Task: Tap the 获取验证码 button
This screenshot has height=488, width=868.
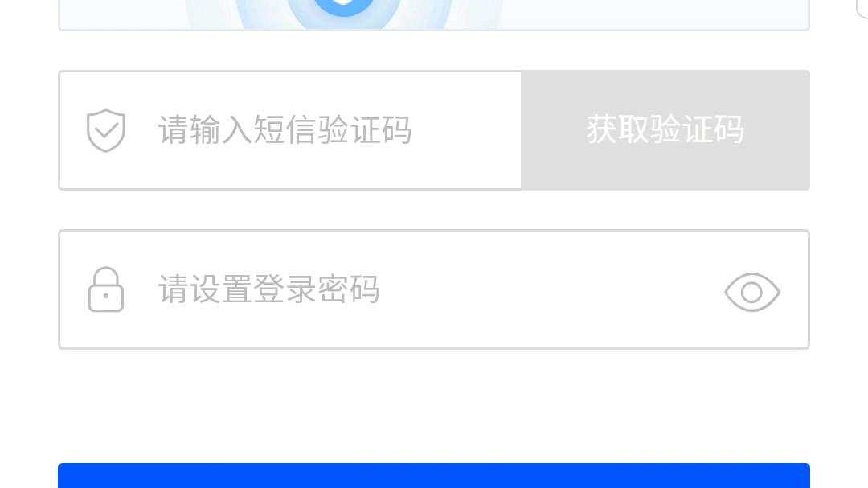Action: point(665,130)
